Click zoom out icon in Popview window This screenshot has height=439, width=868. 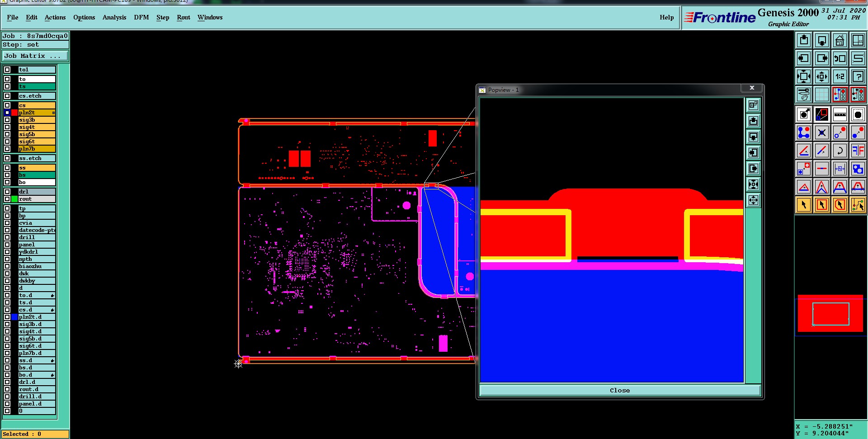(753, 200)
